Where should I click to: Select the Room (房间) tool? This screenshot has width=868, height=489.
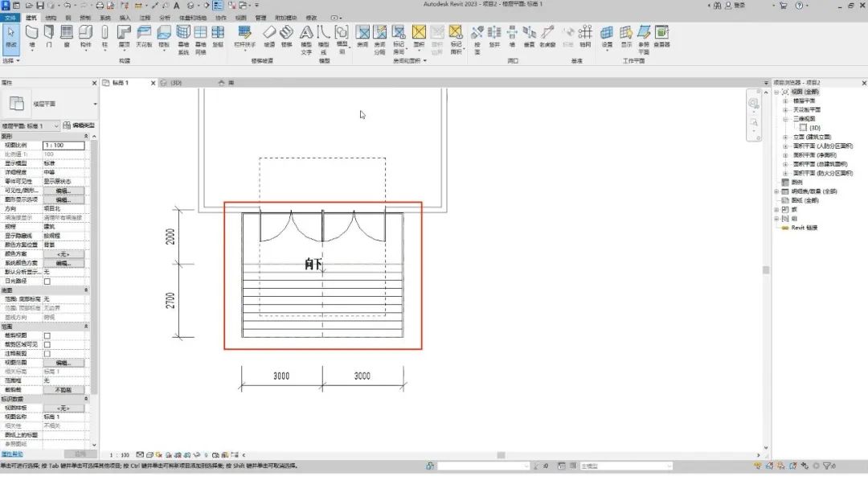point(362,36)
